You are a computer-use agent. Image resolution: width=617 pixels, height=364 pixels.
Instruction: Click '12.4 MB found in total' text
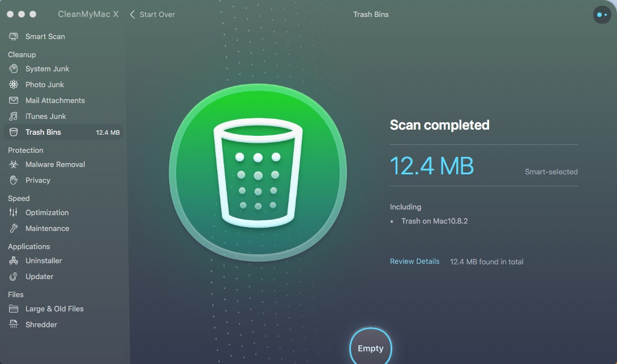486,262
